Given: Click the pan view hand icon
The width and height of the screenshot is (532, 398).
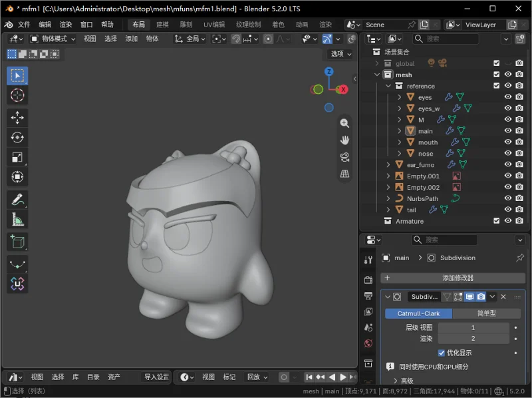Looking at the screenshot, I should [x=344, y=140].
